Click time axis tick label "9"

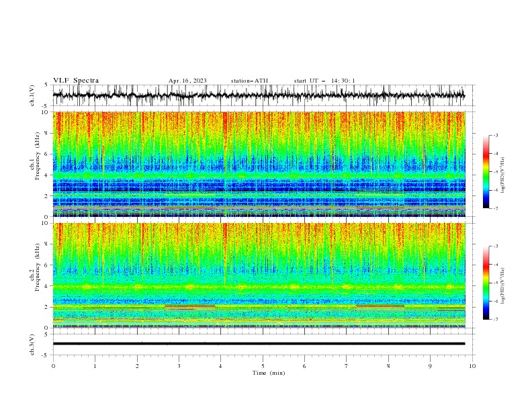(430, 366)
